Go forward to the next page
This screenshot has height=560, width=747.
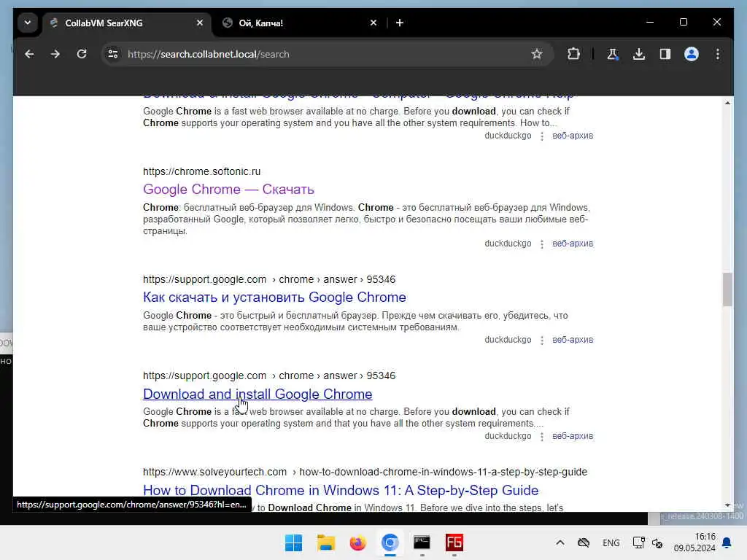55,54
